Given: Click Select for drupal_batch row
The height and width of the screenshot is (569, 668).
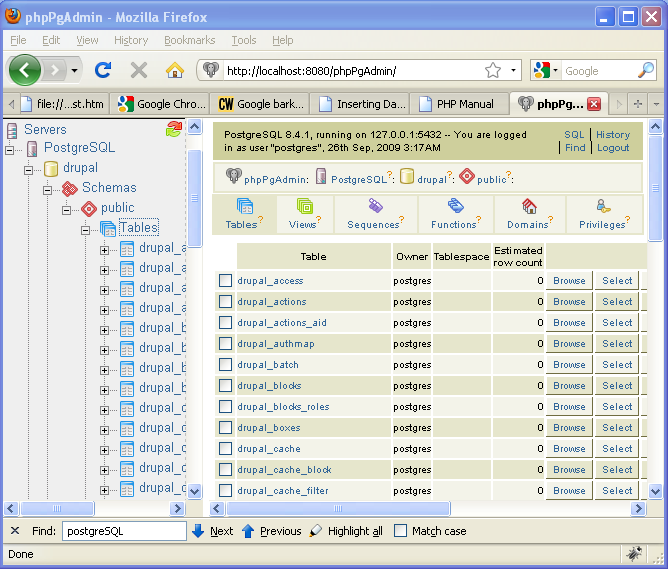Looking at the screenshot, I should (x=617, y=365).
